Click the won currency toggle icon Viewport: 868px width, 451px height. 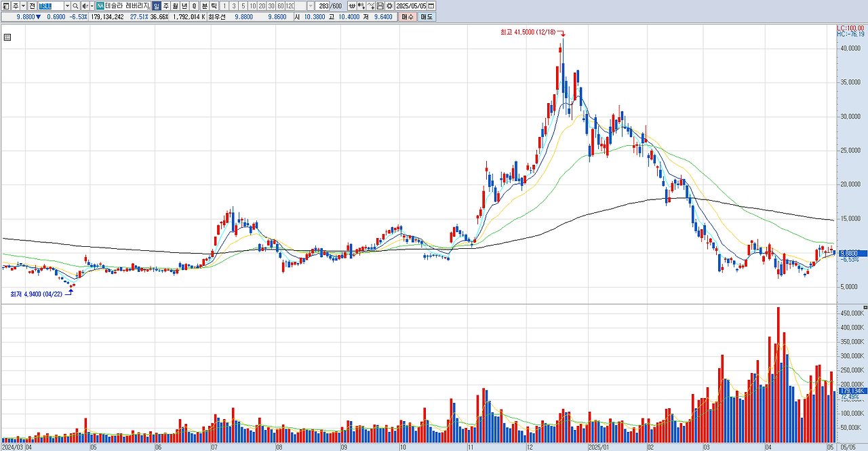(x=353, y=6)
